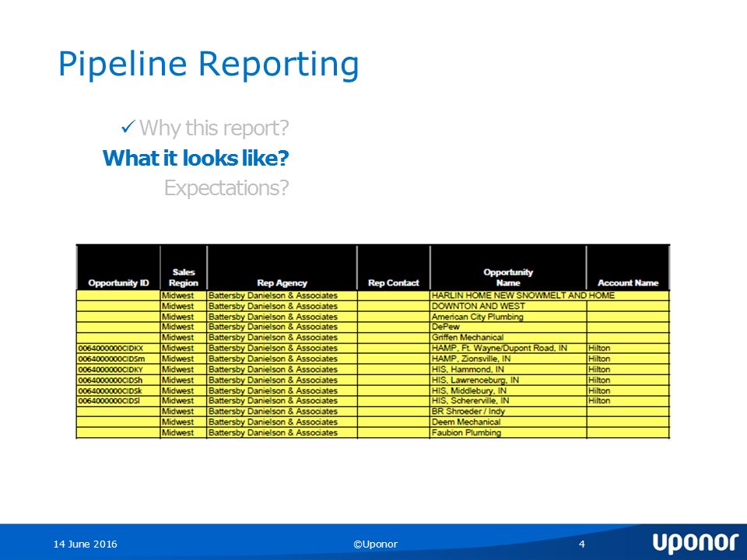This screenshot has width=747, height=560.
Task: Click Hilton account in Ft. Wayne row
Action: (628, 348)
